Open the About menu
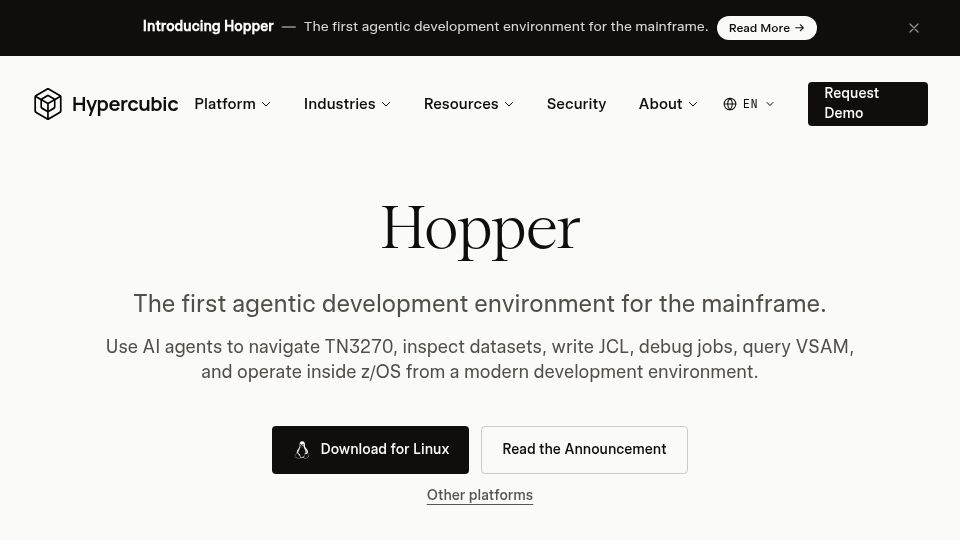Screen dimensions: 960x540 pos(668,104)
